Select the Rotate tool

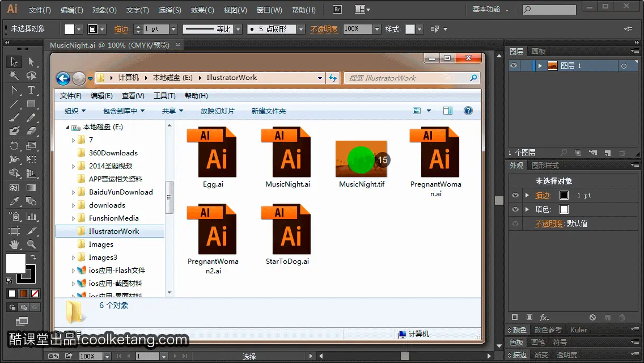(14, 146)
